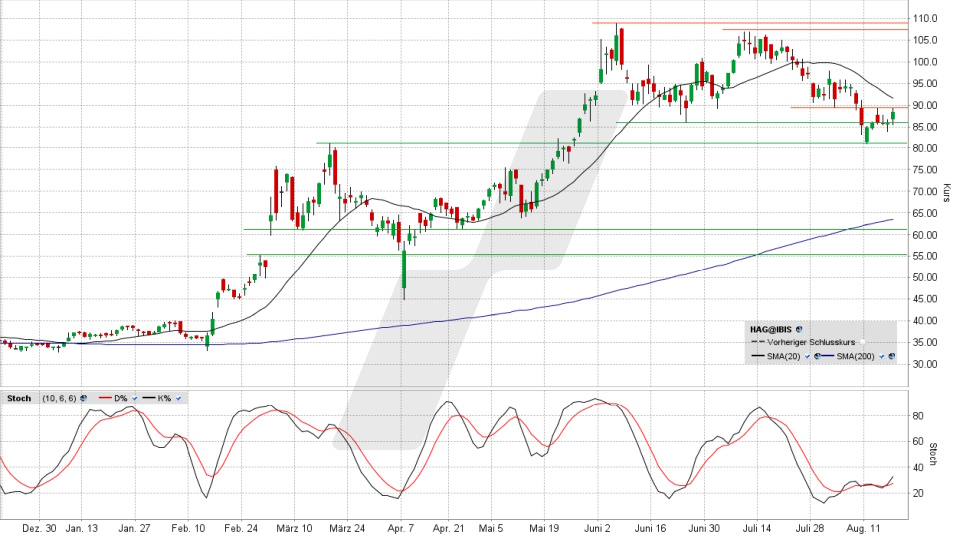Image resolution: width=960 pixels, height=540 pixels.
Task: Toggle the SMA(200) line visibility checkmark
Action: (882, 356)
